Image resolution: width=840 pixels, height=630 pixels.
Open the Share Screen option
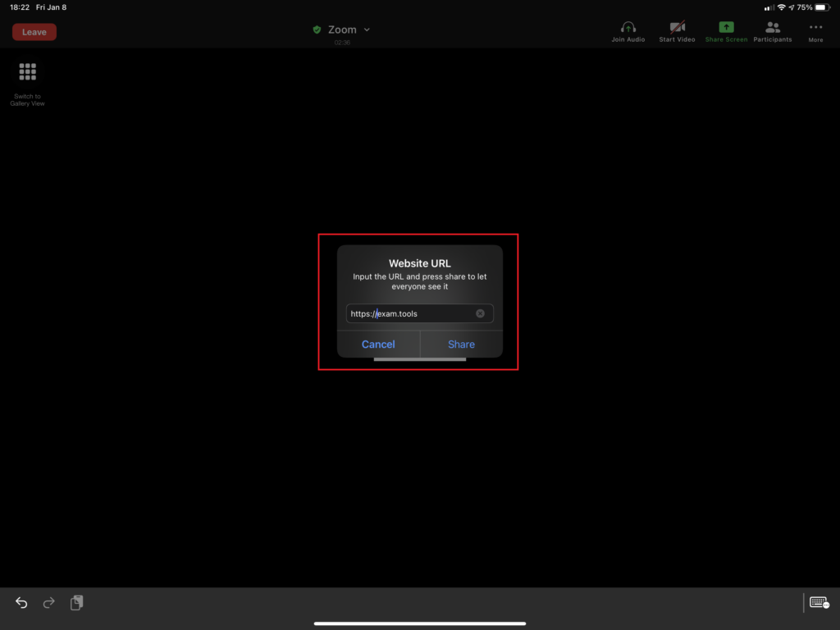coord(726,32)
